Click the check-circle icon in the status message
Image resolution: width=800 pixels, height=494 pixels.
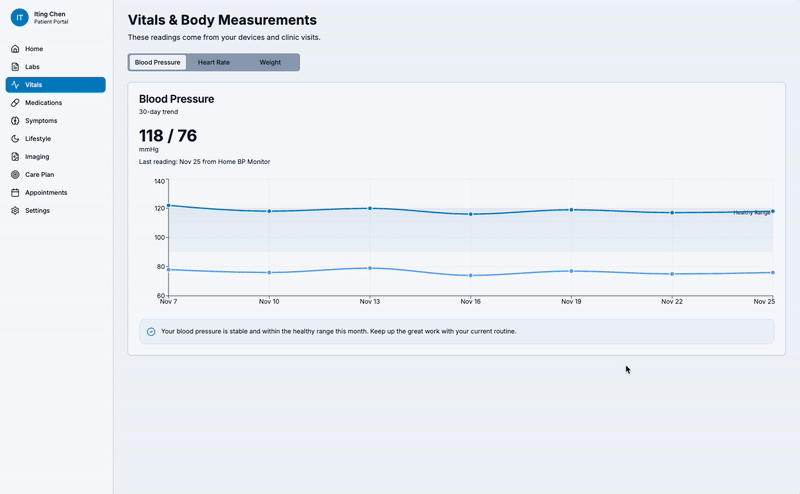coord(151,332)
